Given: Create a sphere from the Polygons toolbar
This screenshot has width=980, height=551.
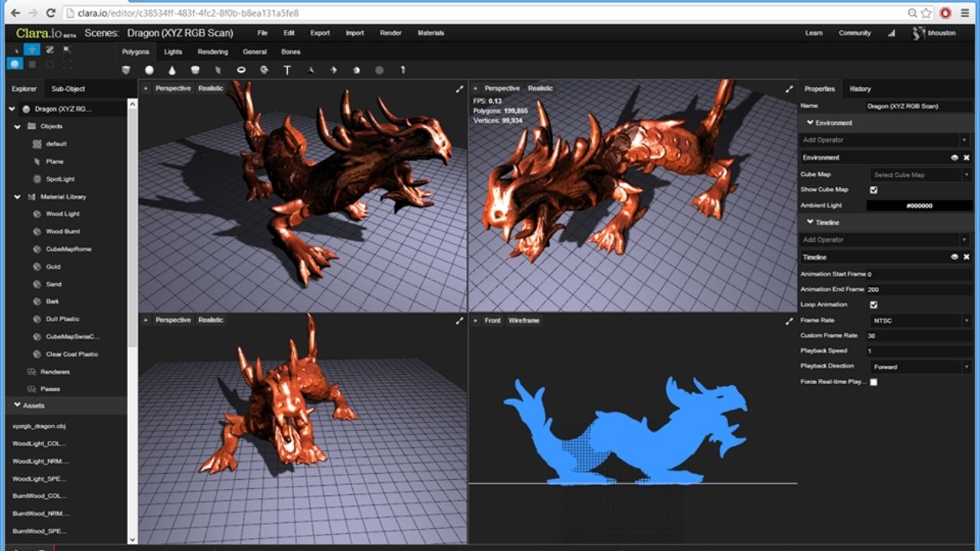Looking at the screenshot, I should [149, 70].
